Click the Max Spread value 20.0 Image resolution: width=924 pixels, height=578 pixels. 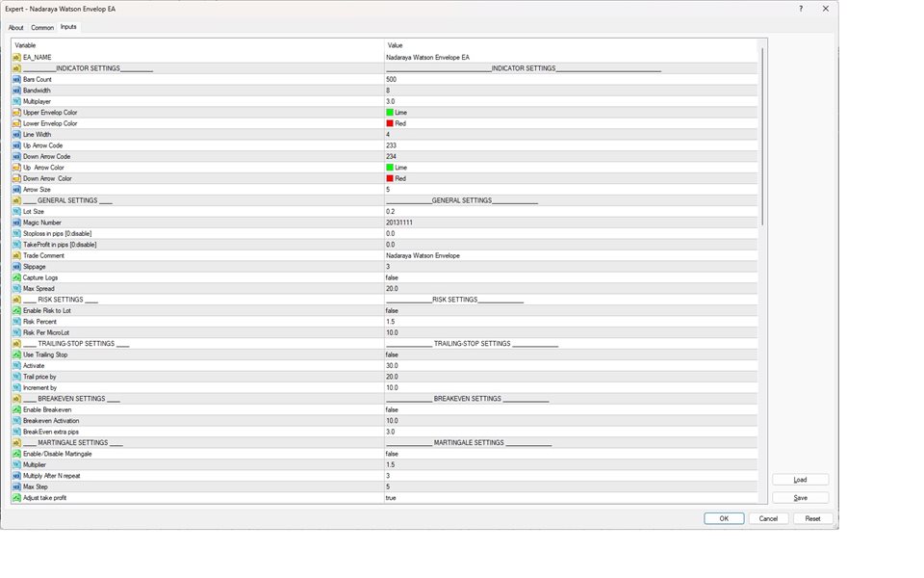[392, 288]
